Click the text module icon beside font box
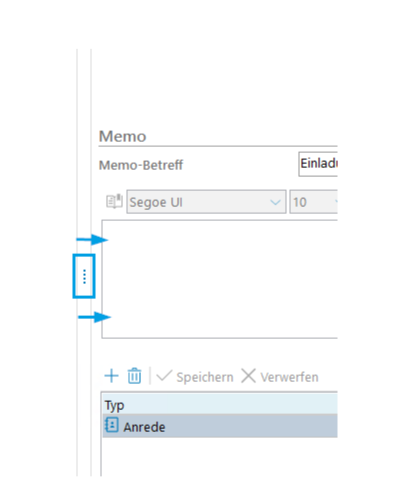The width and height of the screenshot is (412, 499). (x=114, y=201)
